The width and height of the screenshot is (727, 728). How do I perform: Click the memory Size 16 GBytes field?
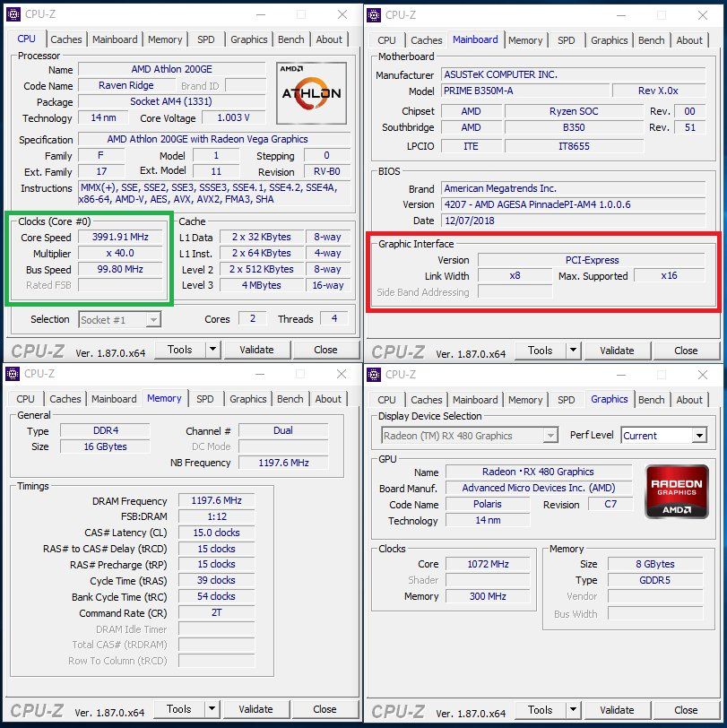click(106, 446)
